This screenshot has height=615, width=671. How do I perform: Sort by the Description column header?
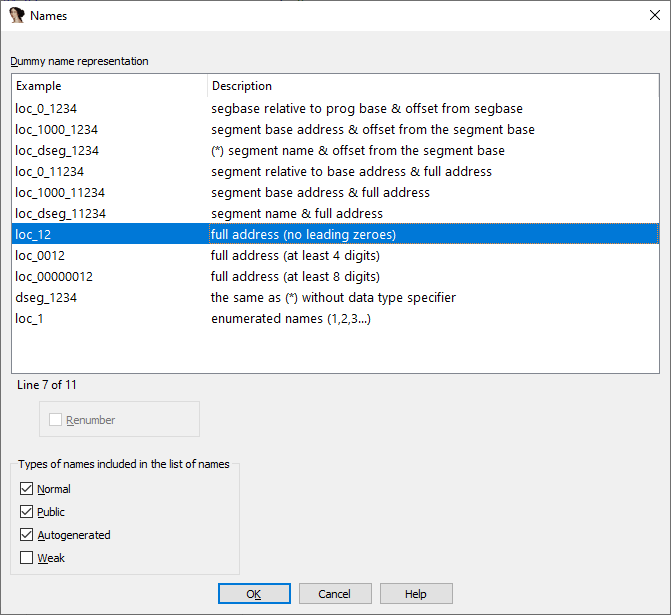point(433,86)
